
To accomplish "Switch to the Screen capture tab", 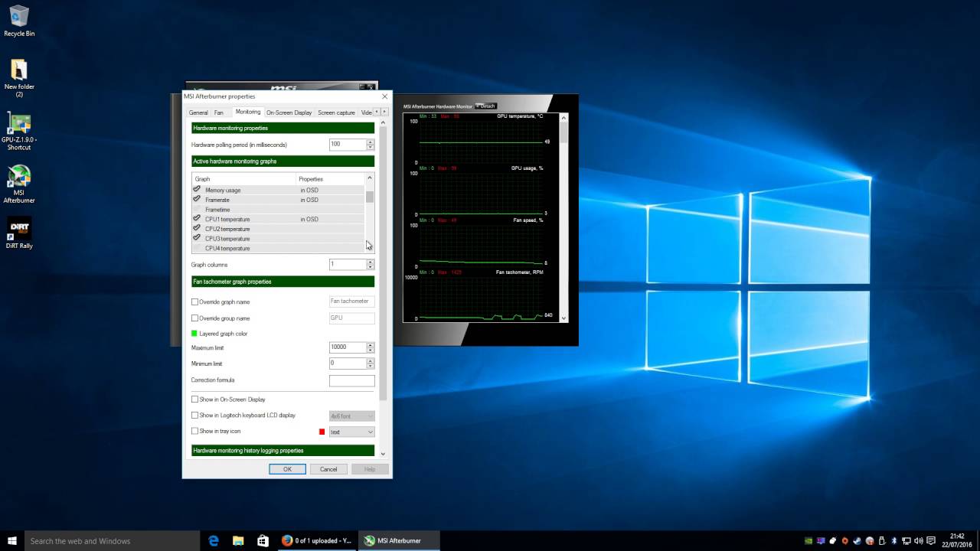I will pos(337,112).
